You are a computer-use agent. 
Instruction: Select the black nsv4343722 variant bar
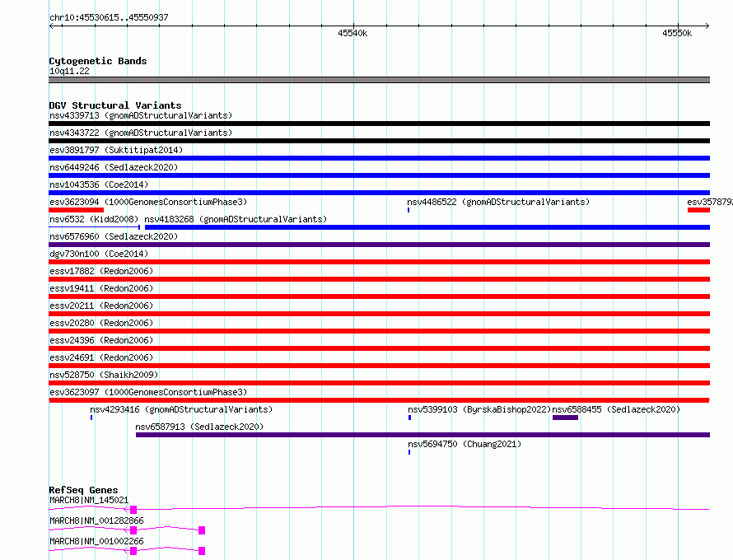pos(379,141)
